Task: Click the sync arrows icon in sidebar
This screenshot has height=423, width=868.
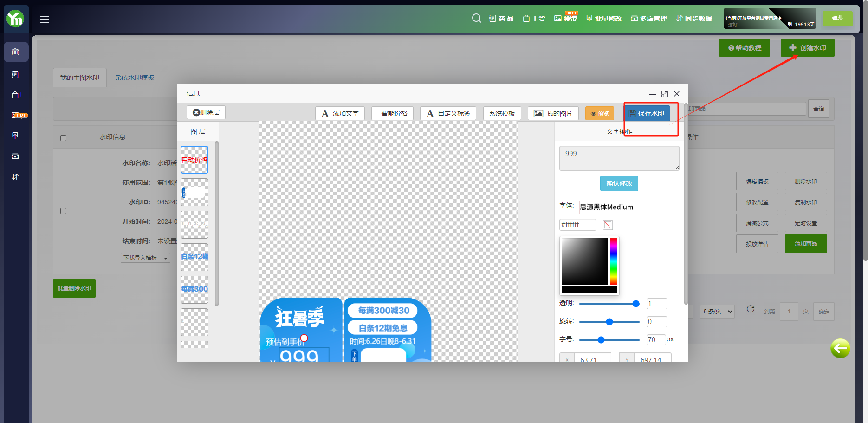Action: pyautogui.click(x=15, y=176)
